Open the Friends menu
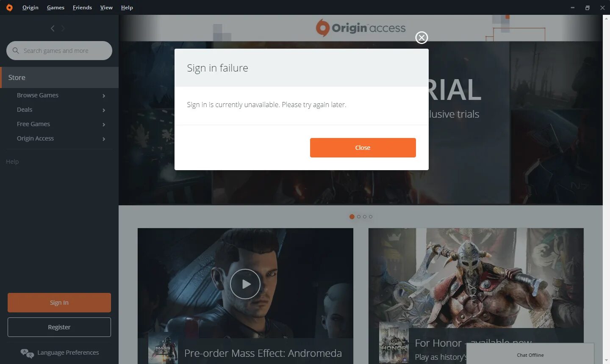This screenshot has height=364, width=610. (x=82, y=8)
